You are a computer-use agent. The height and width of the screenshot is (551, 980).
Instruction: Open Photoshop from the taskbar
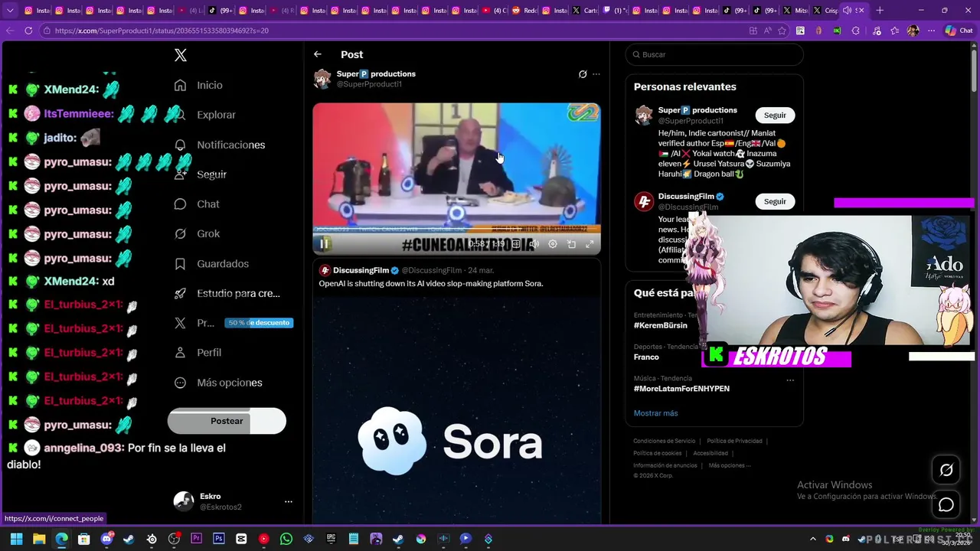pyautogui.click(x=219, y=539)
